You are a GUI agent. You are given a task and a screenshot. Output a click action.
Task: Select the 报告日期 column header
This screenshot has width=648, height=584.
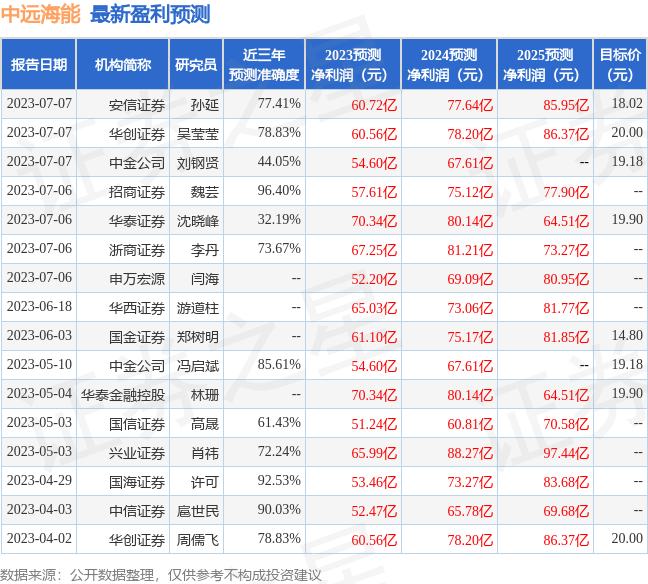coord(39,64)
